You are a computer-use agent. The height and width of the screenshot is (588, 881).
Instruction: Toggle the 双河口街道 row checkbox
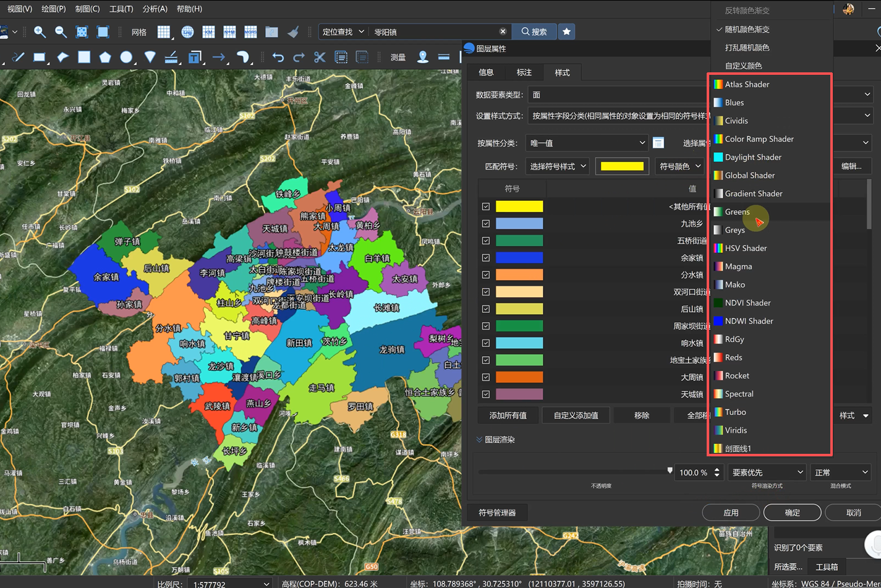coord(486,292)
